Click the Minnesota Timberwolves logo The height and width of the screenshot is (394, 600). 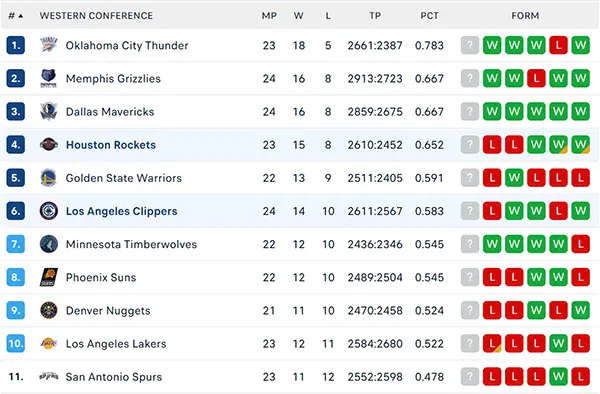tap(49, 244)
